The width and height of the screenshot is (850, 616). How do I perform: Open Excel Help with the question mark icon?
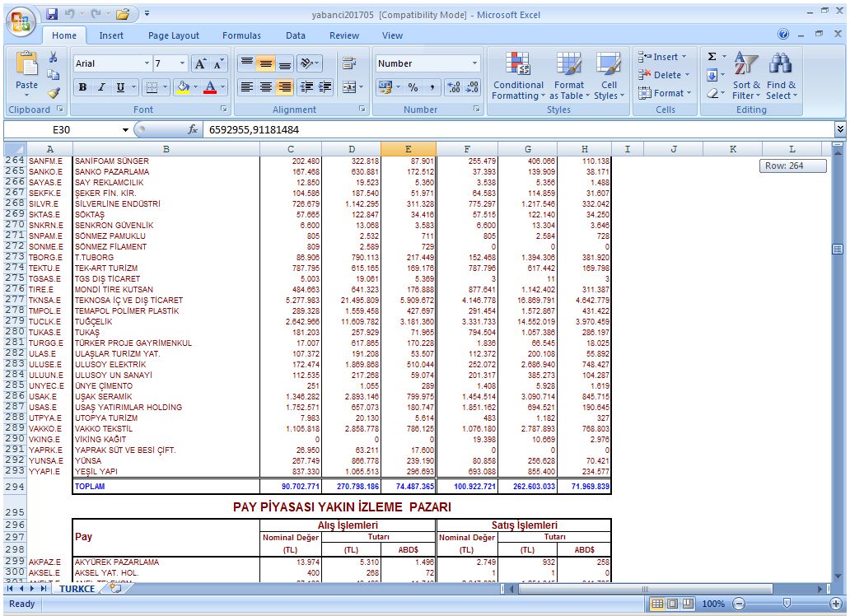click(x=783, y=34)
